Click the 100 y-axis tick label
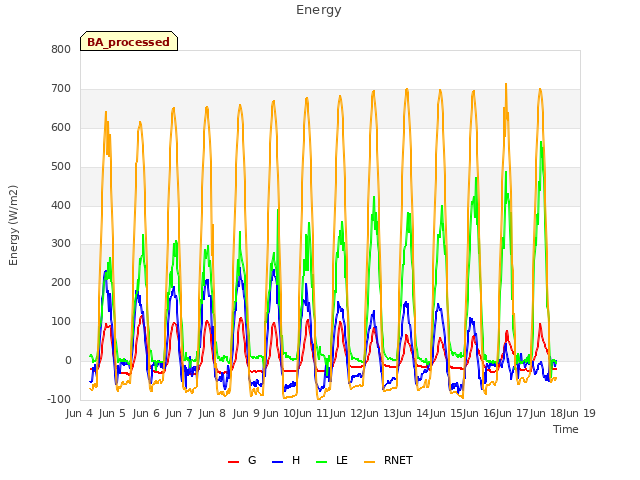Screen dimensions: 640x480 [x=61, y=322]
